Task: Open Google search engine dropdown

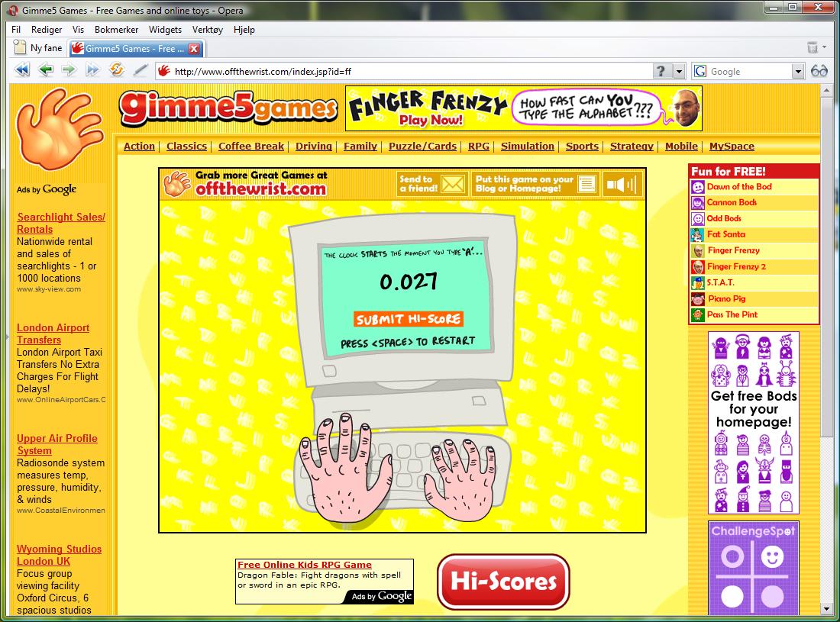Action: [x=798, y=71]
